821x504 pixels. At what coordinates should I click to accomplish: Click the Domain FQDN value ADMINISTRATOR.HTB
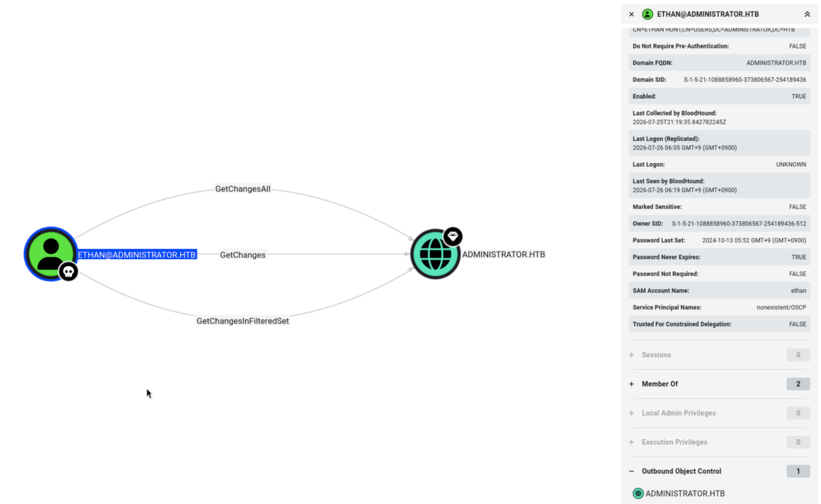coord(776,63)
